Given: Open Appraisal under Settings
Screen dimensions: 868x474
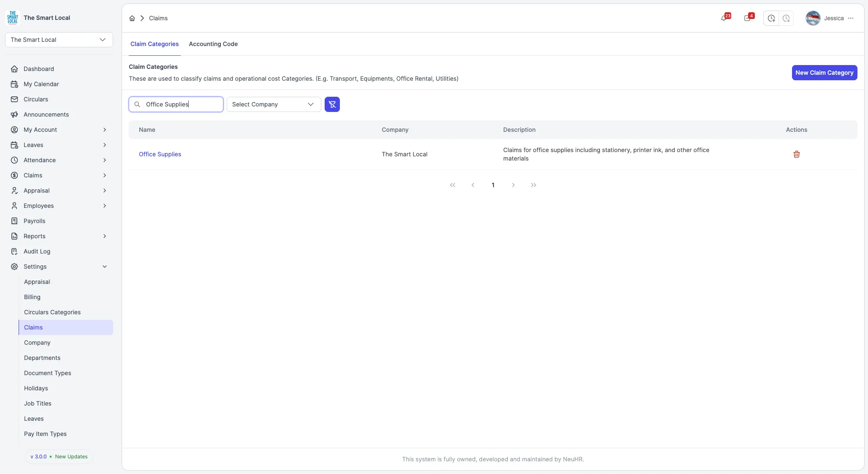Looking at the screenshot, I should pyautogui.click(x=37, y=282).
